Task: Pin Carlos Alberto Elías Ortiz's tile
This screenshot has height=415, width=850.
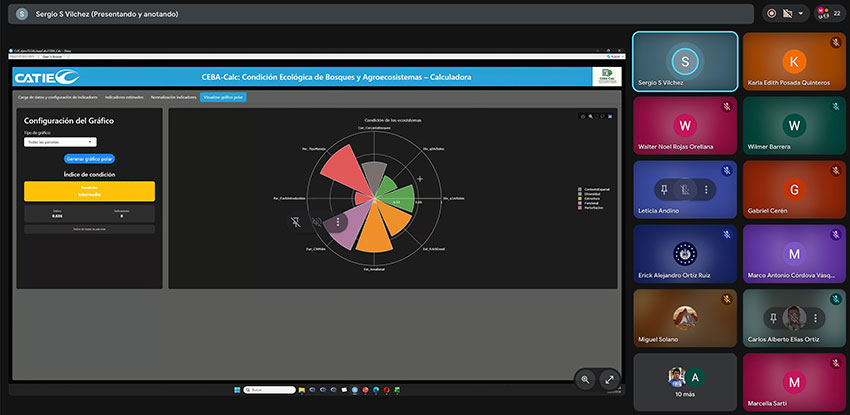Action: [x=771, y=318]
